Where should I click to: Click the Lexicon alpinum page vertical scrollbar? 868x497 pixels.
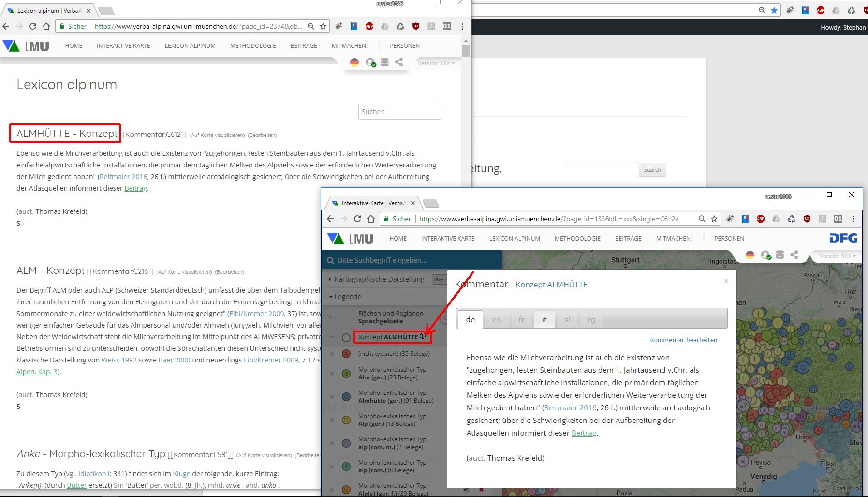(x=466, y=50)
